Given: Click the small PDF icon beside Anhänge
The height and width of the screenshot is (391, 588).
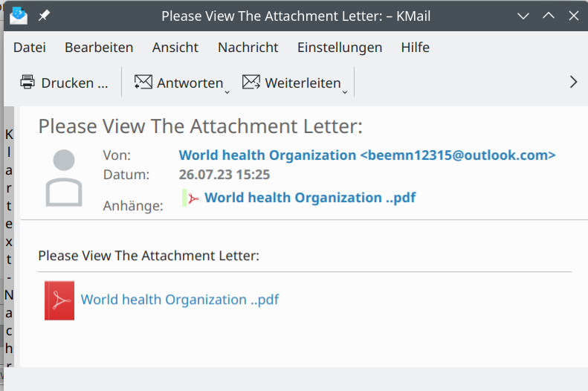Looking at the screenshot, I should click(193, 198).
